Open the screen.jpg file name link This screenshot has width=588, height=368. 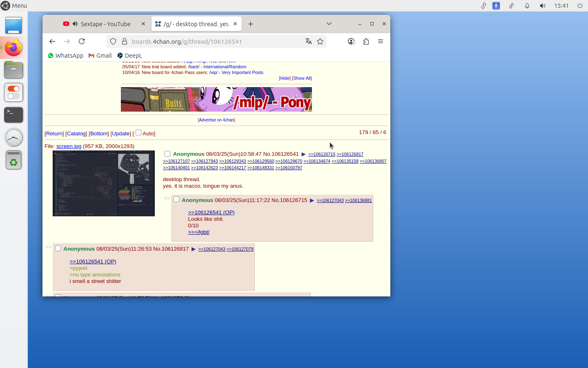[69, 146]
